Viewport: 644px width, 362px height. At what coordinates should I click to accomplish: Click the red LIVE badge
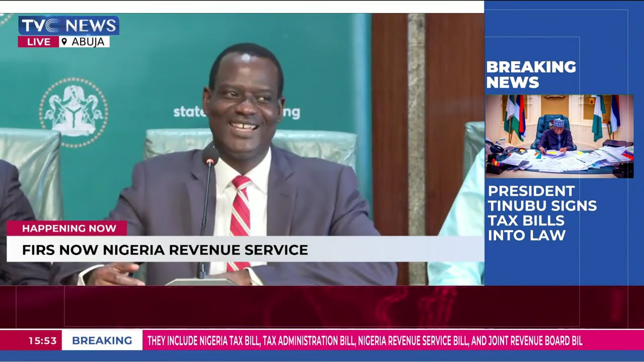coord(38,42)
